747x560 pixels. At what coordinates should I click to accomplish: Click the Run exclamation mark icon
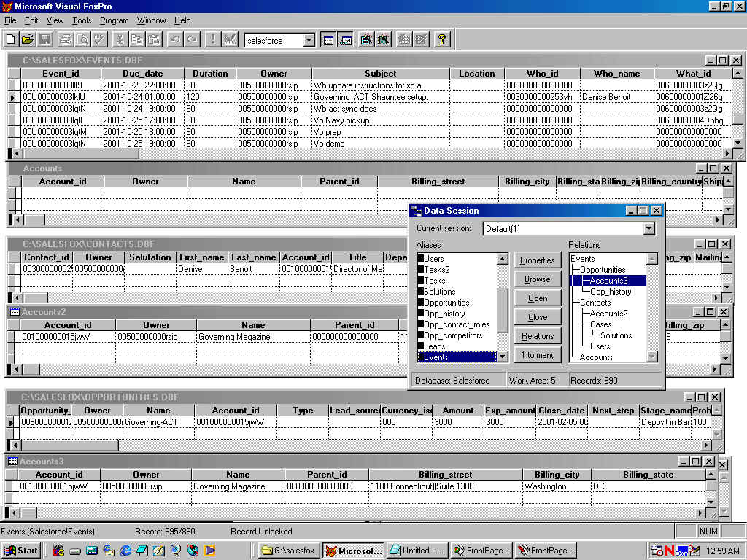212,40
